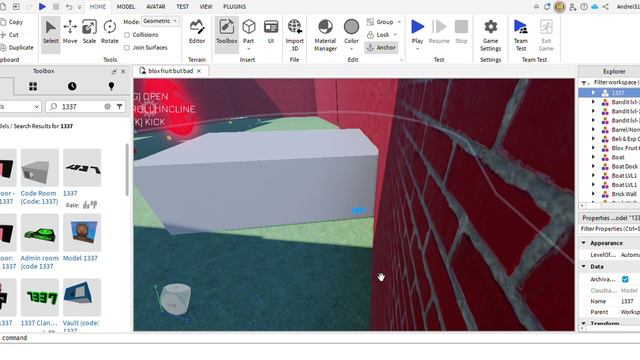Click the Copy button
Image resolution: width=640 pixels, height=360 pixels.
(x=12, y=22)
